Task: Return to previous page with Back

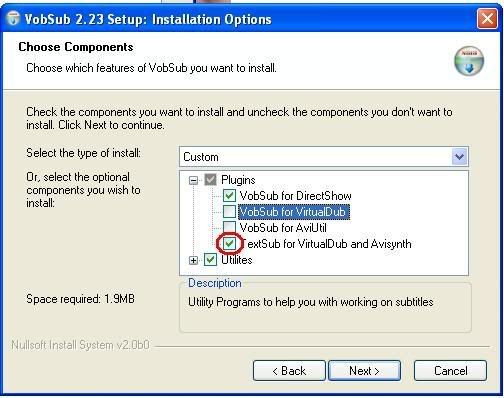Action: (289, 371)
